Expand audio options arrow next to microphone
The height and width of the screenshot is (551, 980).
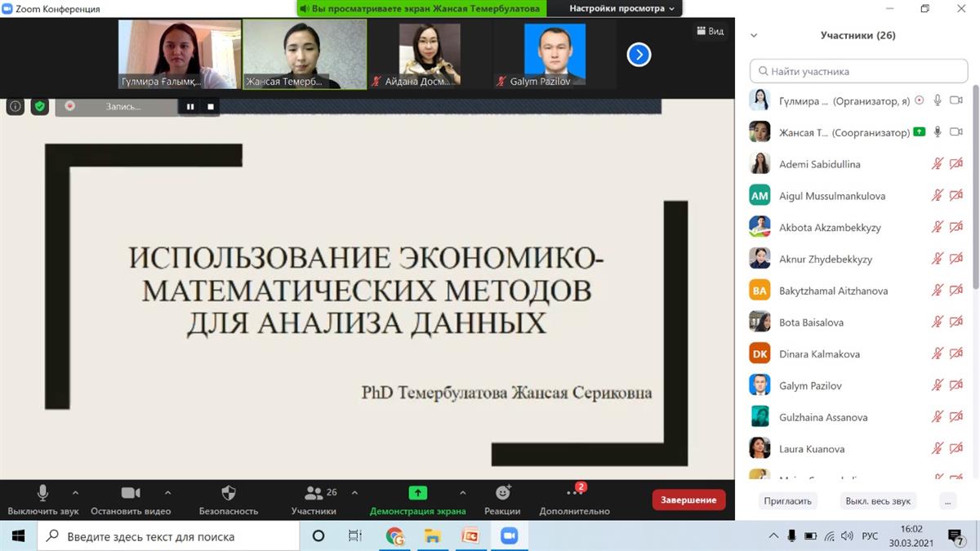click(75, 493)
